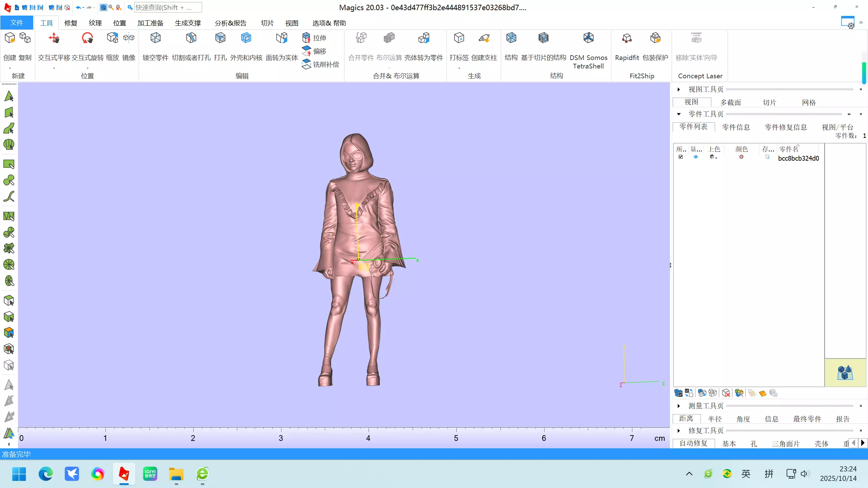Viewport: 868px width, 488px height.
Task: Open the Fix ribbon tab
Action: tap(71, 23)
